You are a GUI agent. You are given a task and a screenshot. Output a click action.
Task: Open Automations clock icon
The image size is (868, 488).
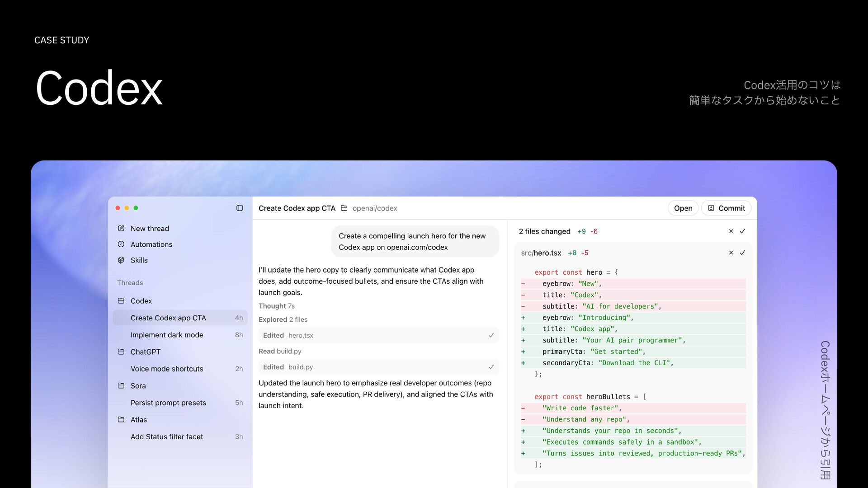pos(121,244)
